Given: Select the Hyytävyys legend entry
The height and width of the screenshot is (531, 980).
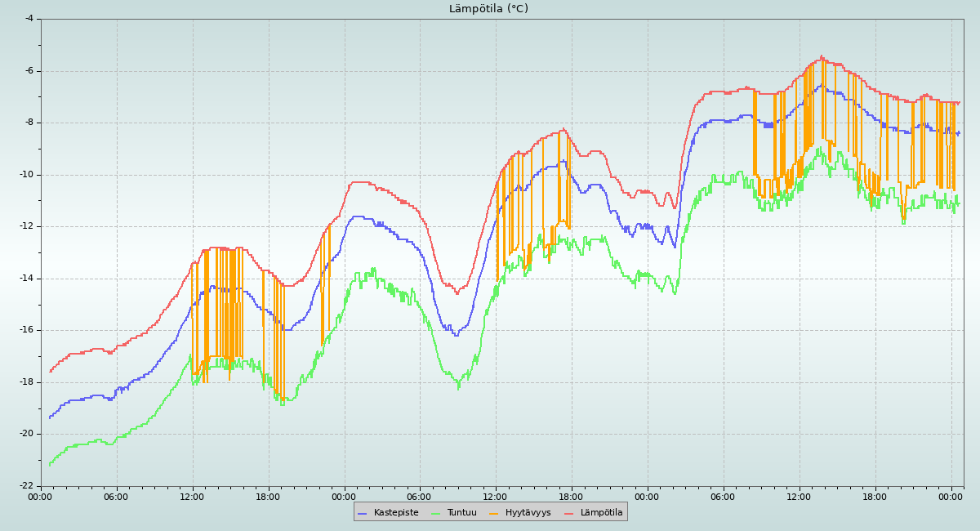Looking at the screenshot, I should pyautogui.click(x=528, y=512).
